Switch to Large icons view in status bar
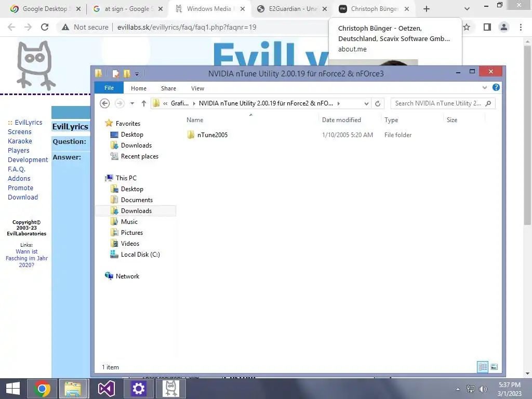 pyautogui.click(x=495, y=367)
